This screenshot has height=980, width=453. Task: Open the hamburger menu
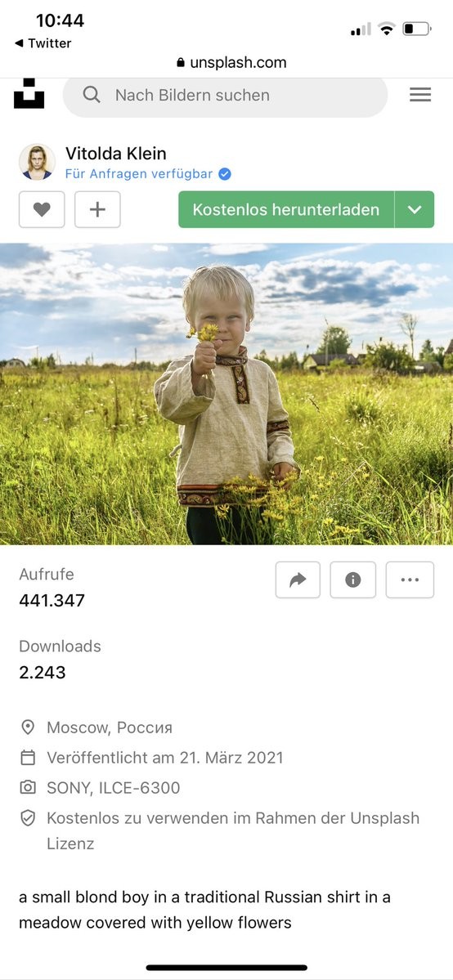(420, 94)
